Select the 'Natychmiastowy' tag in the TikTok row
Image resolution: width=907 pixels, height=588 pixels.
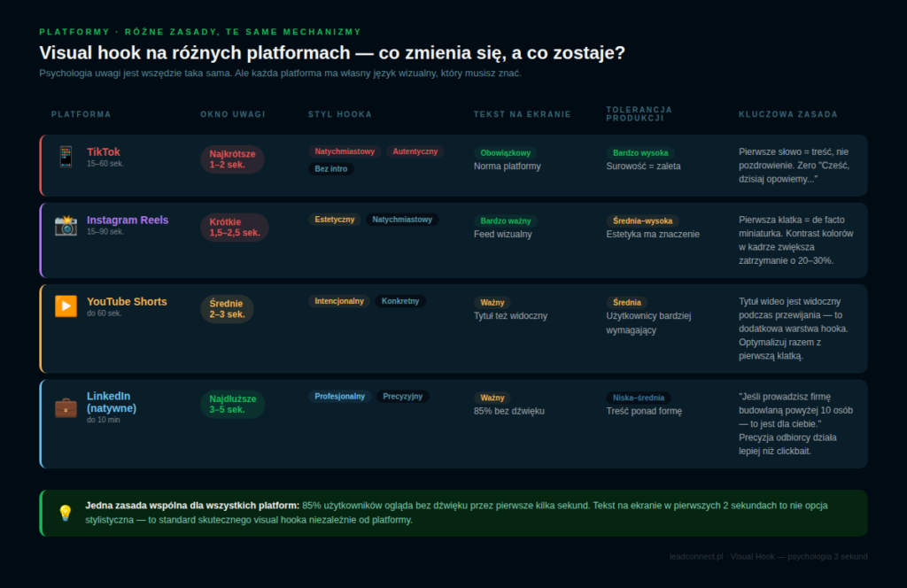345,151
